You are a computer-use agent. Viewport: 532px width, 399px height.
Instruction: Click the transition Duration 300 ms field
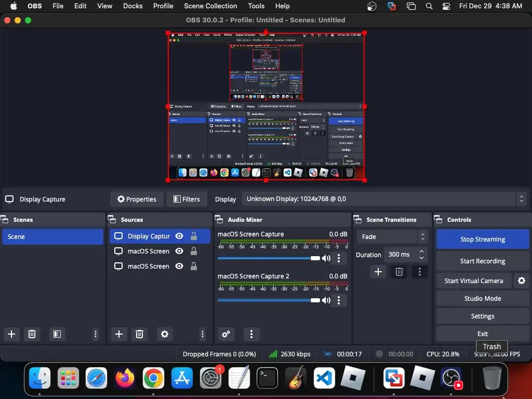[405, 255]
